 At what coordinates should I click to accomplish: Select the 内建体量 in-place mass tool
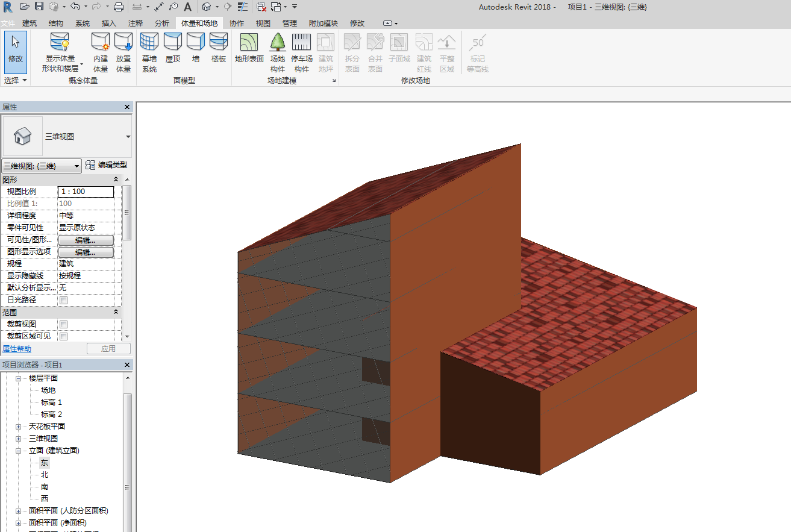(x=101, y=43)
